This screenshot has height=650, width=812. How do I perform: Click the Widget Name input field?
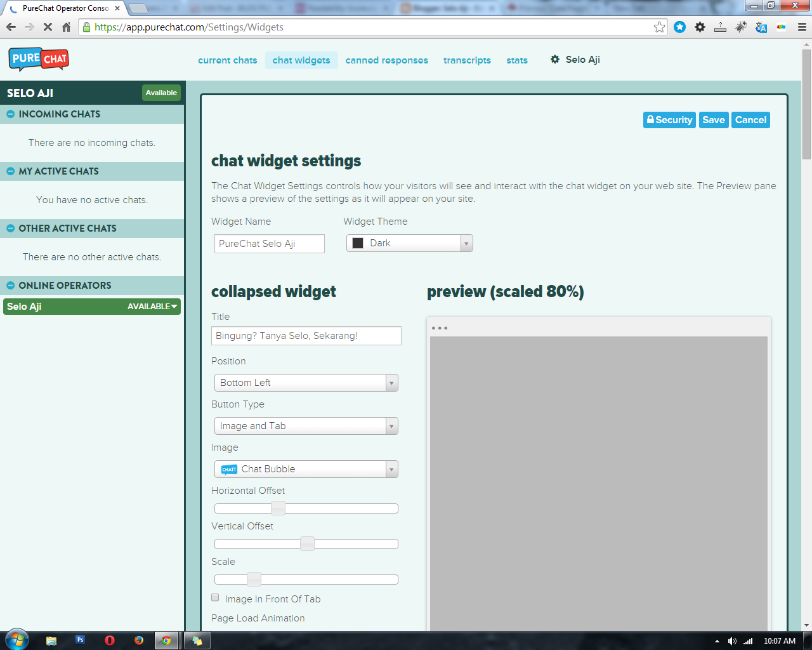point(270,244)
